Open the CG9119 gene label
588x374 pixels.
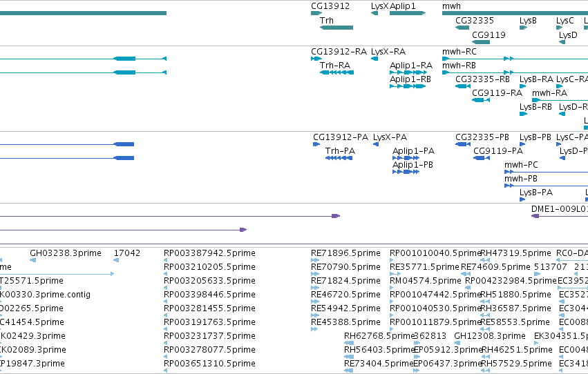(489, 35)
